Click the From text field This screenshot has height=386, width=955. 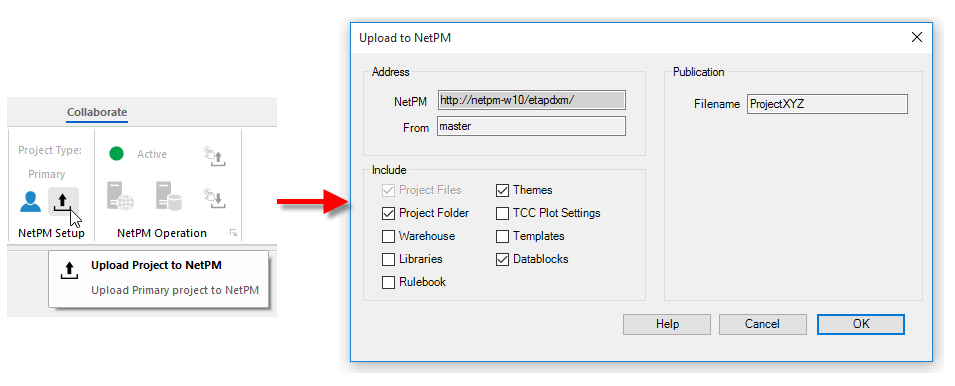[x=531, y=127]
